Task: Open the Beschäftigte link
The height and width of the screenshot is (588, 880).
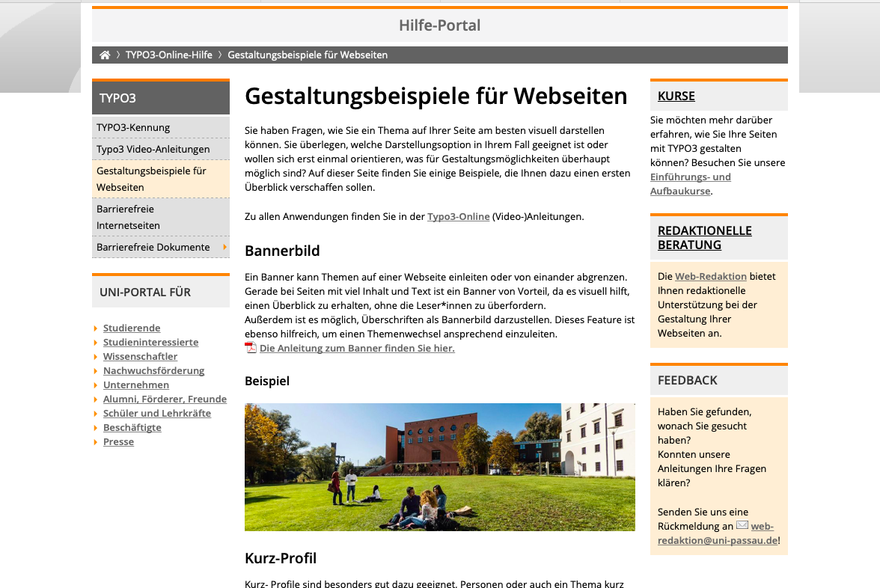Action: point(132,427)
